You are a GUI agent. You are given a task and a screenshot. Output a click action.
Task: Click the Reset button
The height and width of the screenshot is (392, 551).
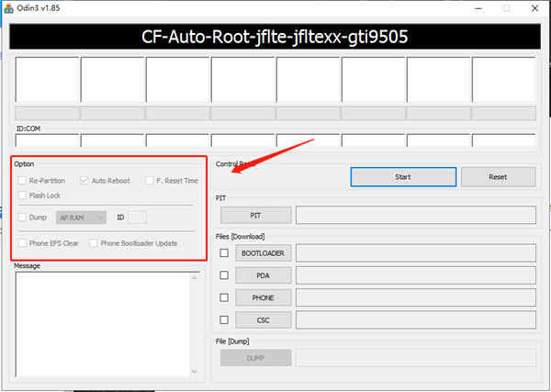coord(498,176)
